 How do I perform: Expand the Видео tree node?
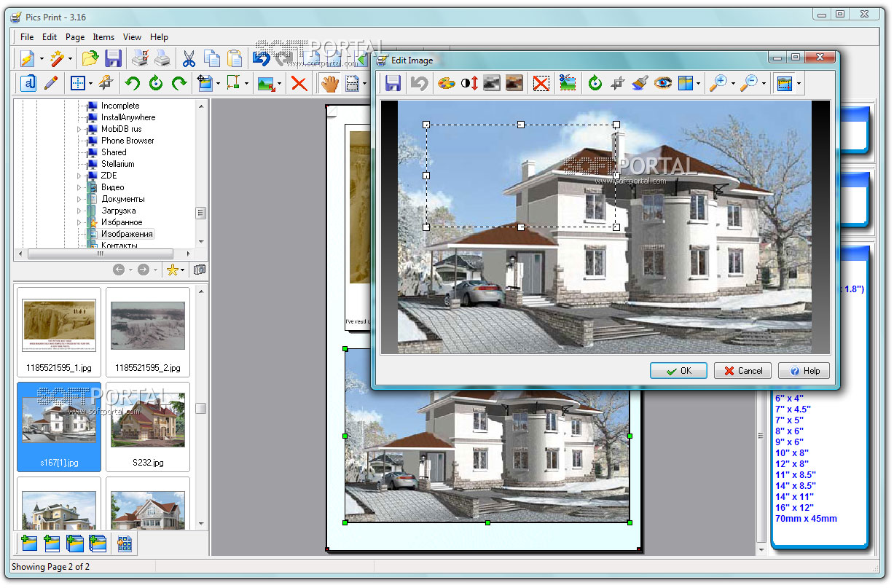click(x=79, y=187)
